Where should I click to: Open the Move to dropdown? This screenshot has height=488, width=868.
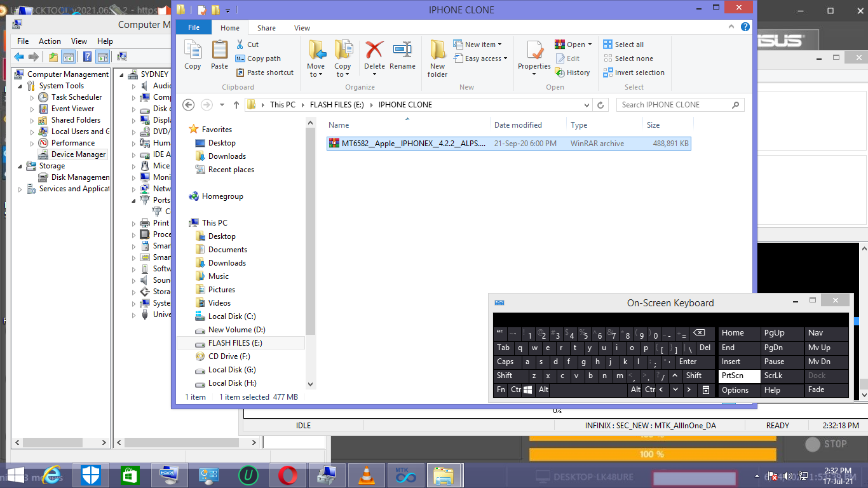[316, 58]
